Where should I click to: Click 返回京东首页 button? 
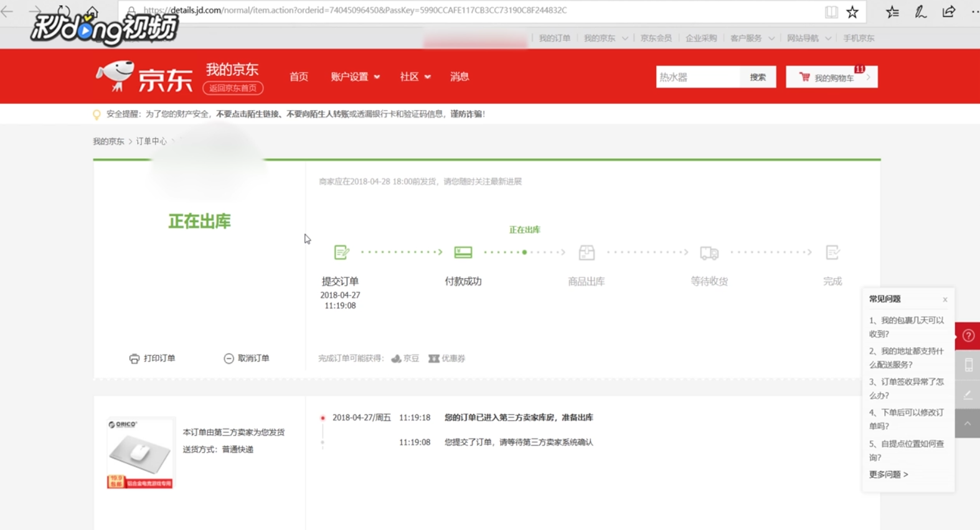click(233, 88)
